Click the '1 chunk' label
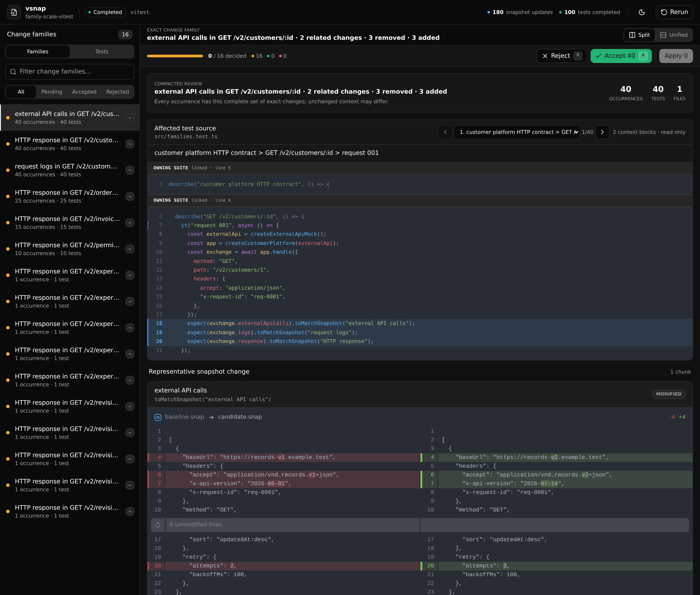This screenshot has width=700, height=595. (681, 372)
